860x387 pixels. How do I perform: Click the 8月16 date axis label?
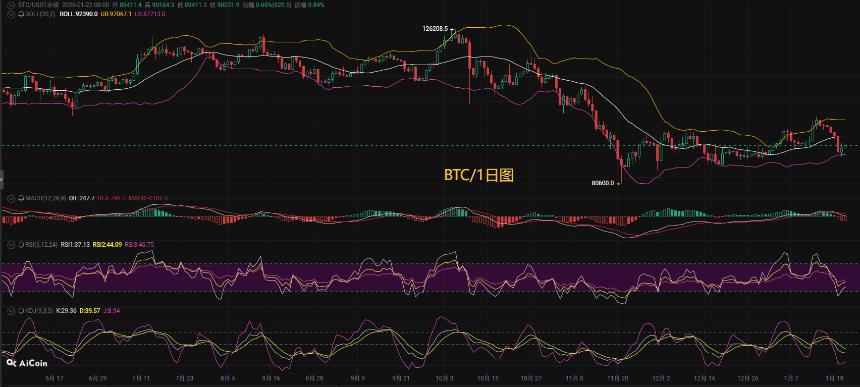271,378
